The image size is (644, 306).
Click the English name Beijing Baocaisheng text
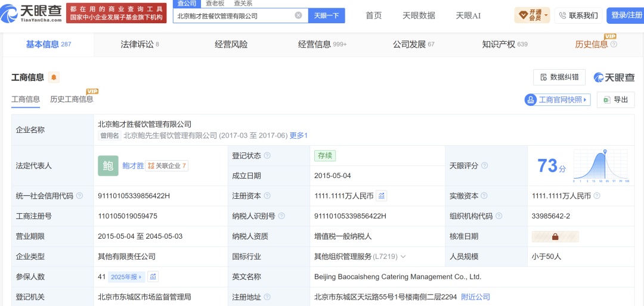point(398,277)
